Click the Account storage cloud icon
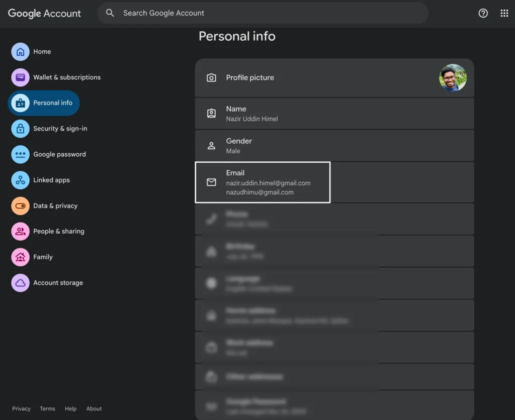Image resolution: width=515 pixels, height=420 pixels. pyautogui.click(x=20, y=283)
